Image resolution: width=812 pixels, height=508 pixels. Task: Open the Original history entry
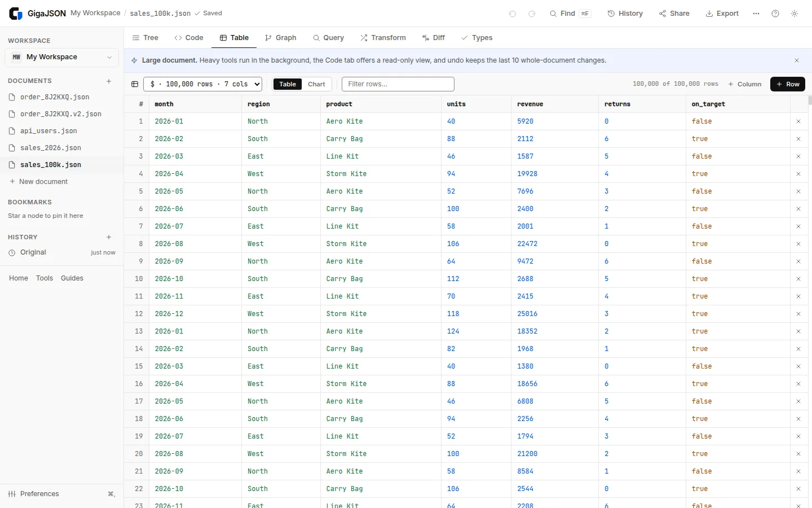pos(62,252)
